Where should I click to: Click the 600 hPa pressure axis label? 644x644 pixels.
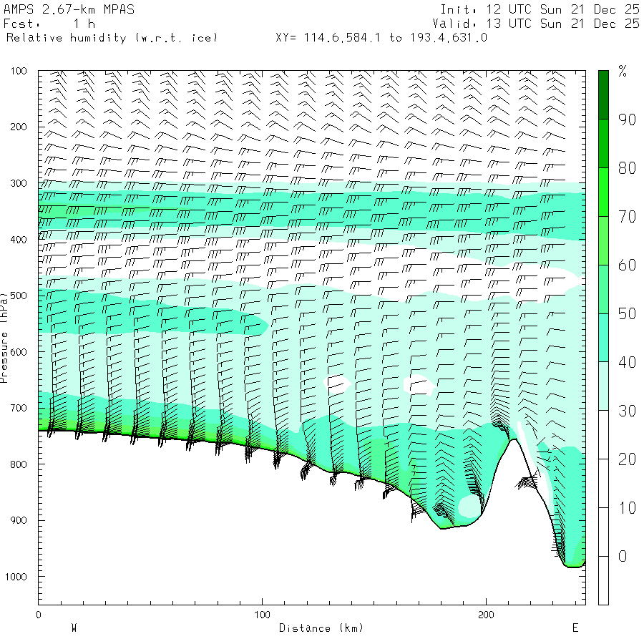click(19, 352)
